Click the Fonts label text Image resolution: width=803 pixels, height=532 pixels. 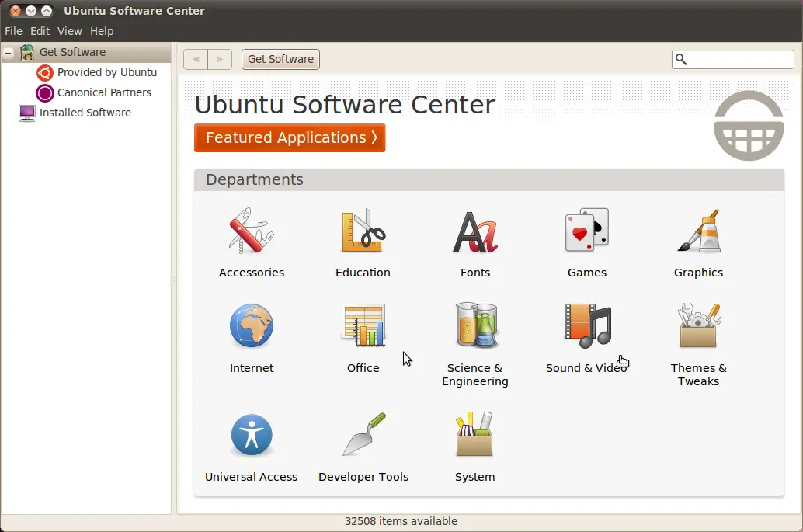pos(475,273)
